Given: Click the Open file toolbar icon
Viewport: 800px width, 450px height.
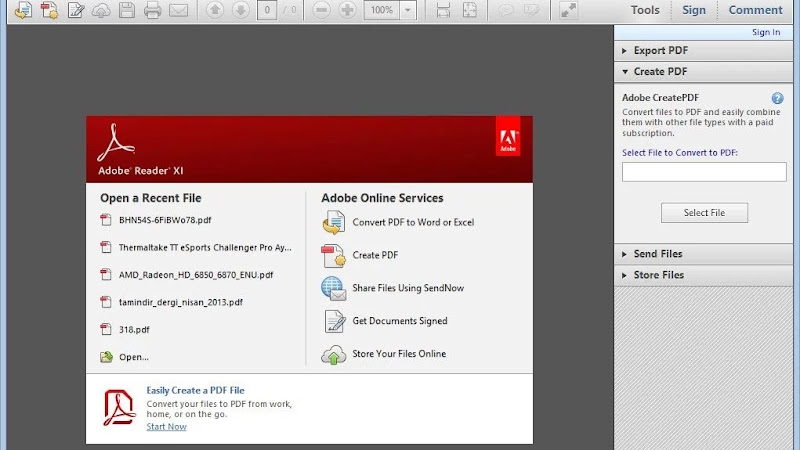Looking at the screenshot, I should click(x=23, y=10).
